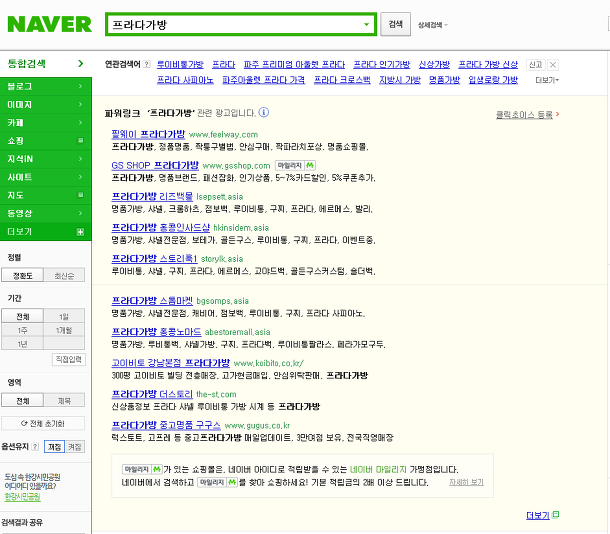Click the 신고 report button
Image resolution: width=610 pixels, height=534 pixels.
coord(536,65)
